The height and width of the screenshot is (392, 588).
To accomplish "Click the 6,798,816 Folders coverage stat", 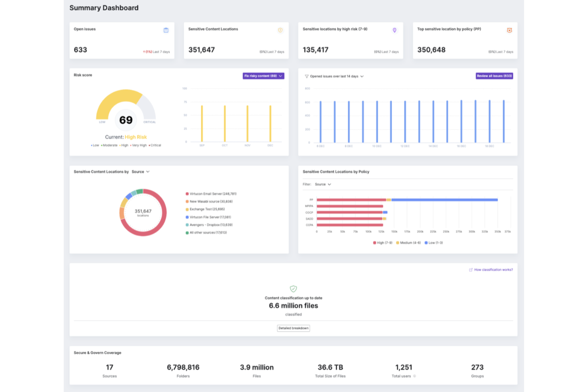I will point(183,371).
